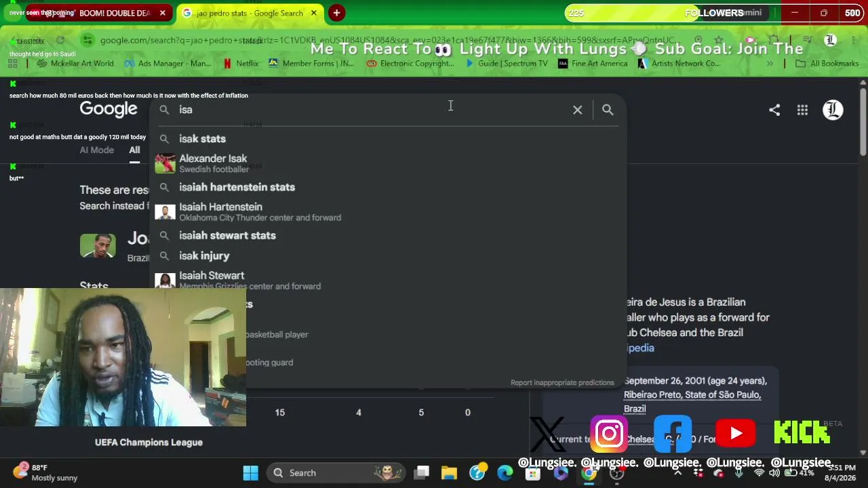
Task: Click Report inappropriate predictions link
Action: (x=562, y=383)
